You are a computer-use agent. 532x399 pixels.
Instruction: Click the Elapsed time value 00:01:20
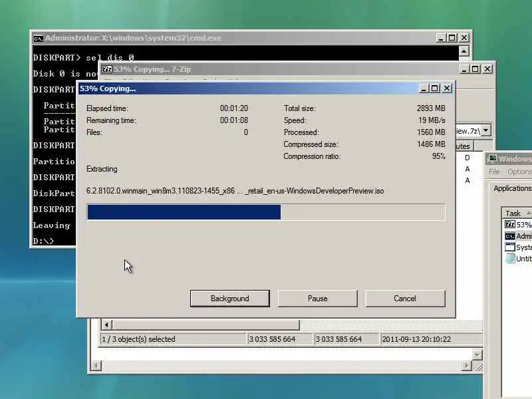click(234, 108)
